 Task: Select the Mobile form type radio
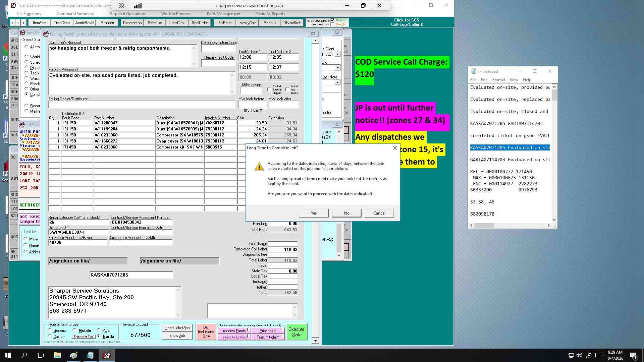click(74, 330)
